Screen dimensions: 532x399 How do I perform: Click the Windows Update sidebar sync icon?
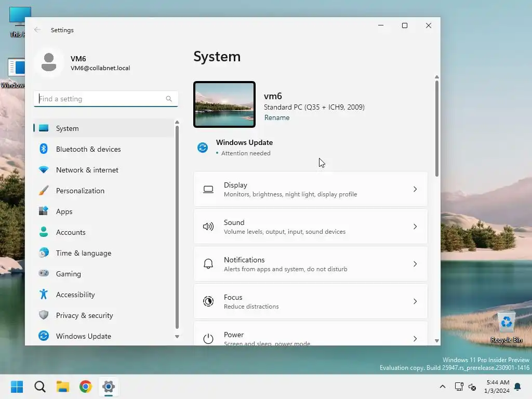(44, 336)
